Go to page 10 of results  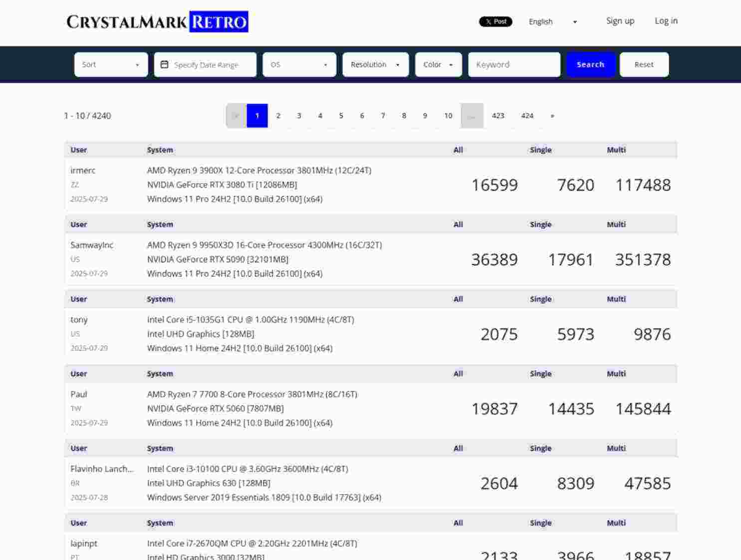(448, 115)
